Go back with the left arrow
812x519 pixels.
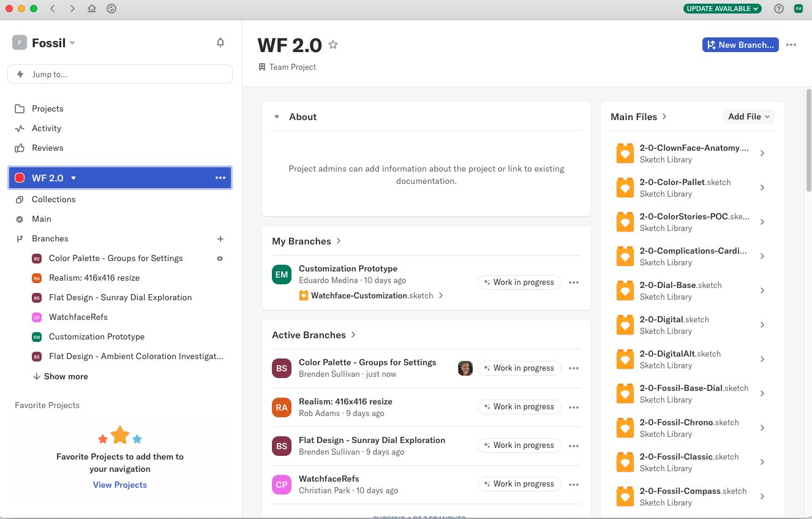click(x=53, y=9)
